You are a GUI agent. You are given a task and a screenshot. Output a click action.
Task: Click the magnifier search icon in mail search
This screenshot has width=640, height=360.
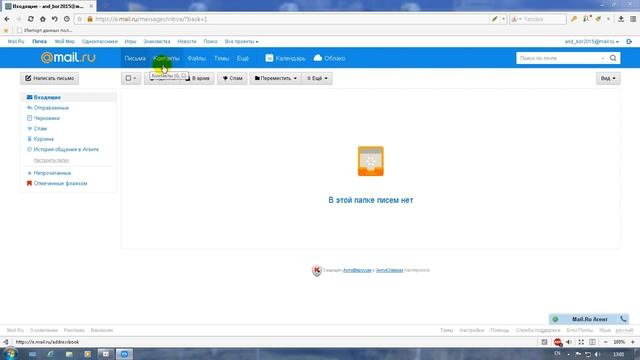pyautogui.click(x=613, y=58)
